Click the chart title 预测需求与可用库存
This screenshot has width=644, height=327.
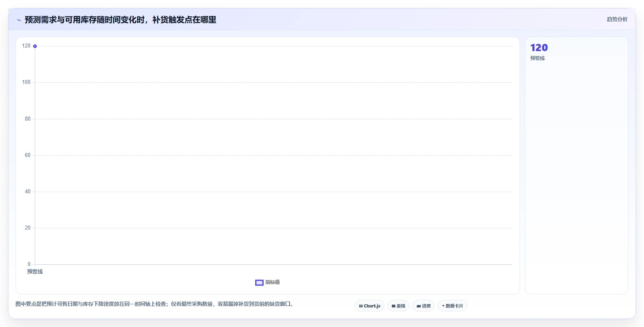pos(120,20)
